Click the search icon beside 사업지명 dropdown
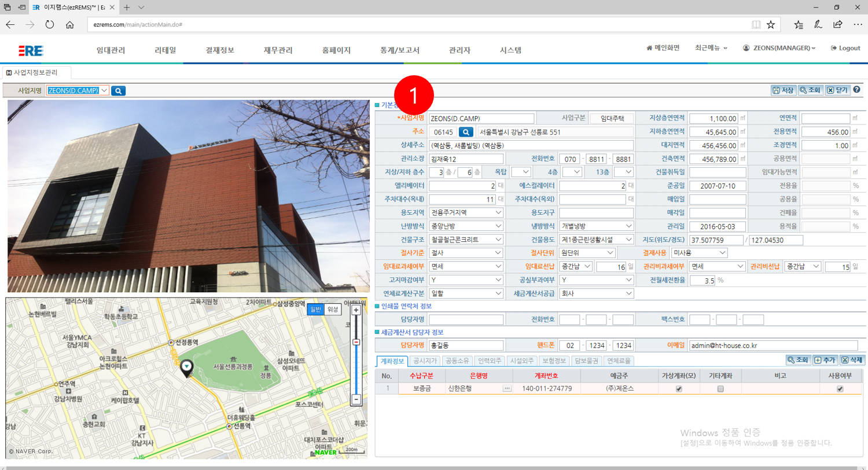 [118, 90]
